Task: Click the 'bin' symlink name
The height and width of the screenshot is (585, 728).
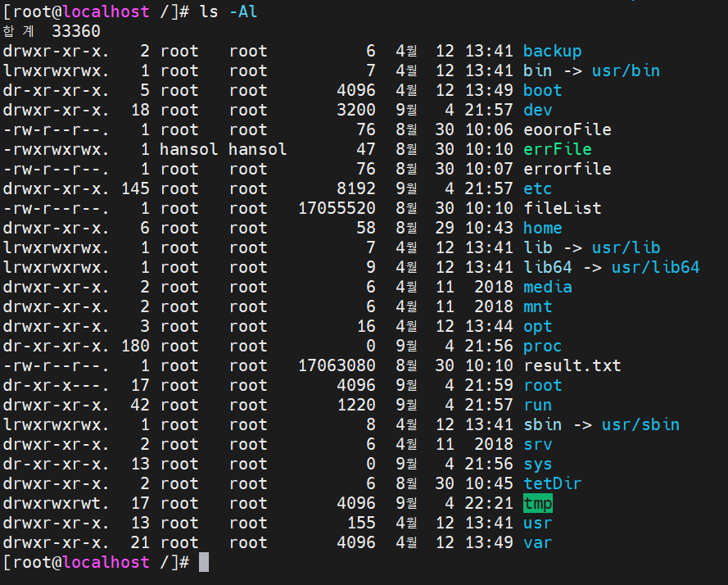Action: coord(538,70)
